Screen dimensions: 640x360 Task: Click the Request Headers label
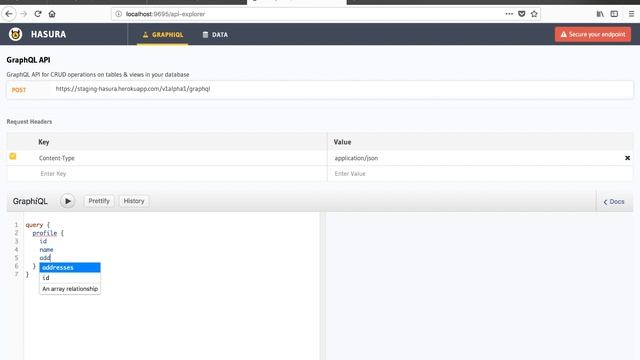29,122
